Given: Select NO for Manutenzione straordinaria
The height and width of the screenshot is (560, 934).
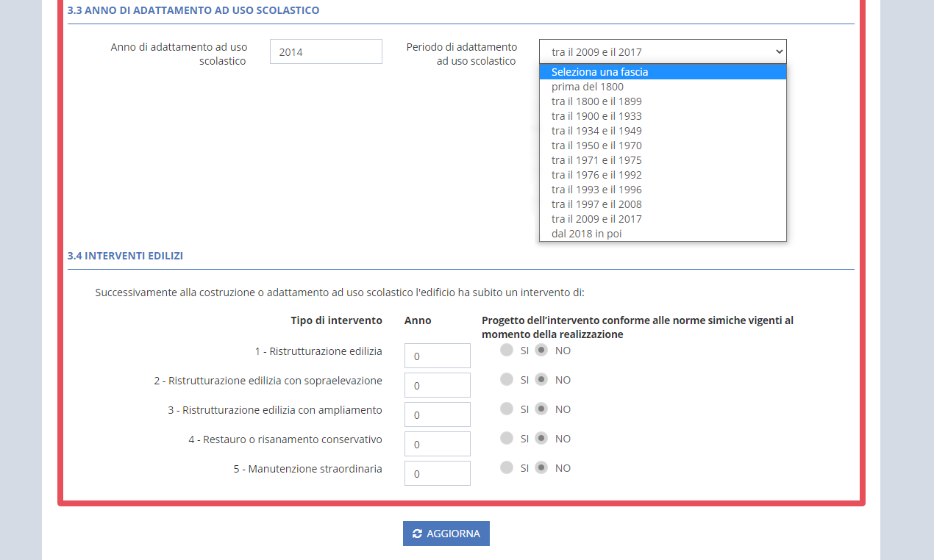Looking at the screenshot, I should click(541, 468).
